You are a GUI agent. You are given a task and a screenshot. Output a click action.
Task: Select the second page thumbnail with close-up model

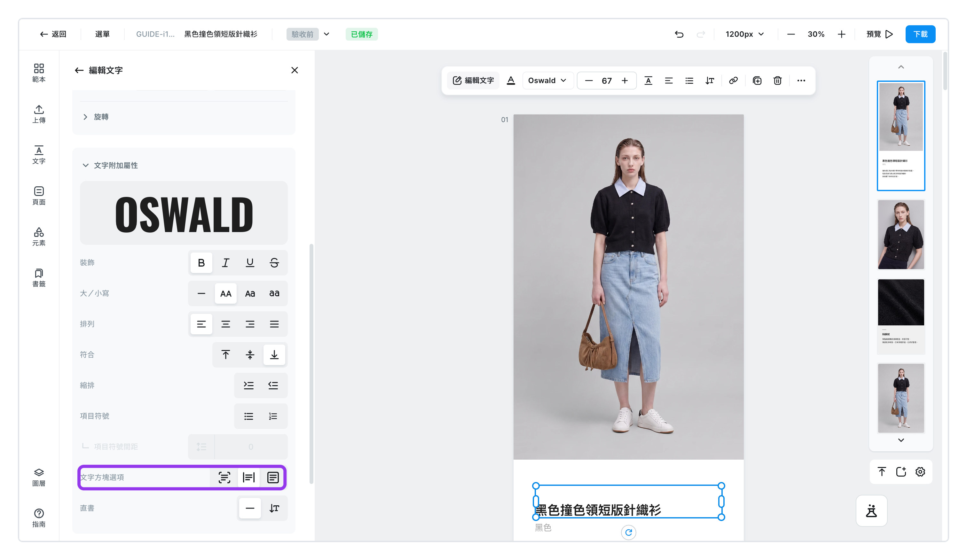tap(901, 234)
